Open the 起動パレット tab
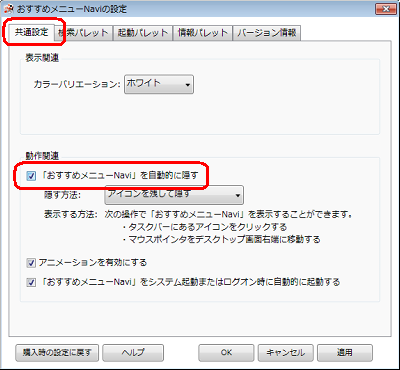The image size is (400, 370). (x=143, y=33)
